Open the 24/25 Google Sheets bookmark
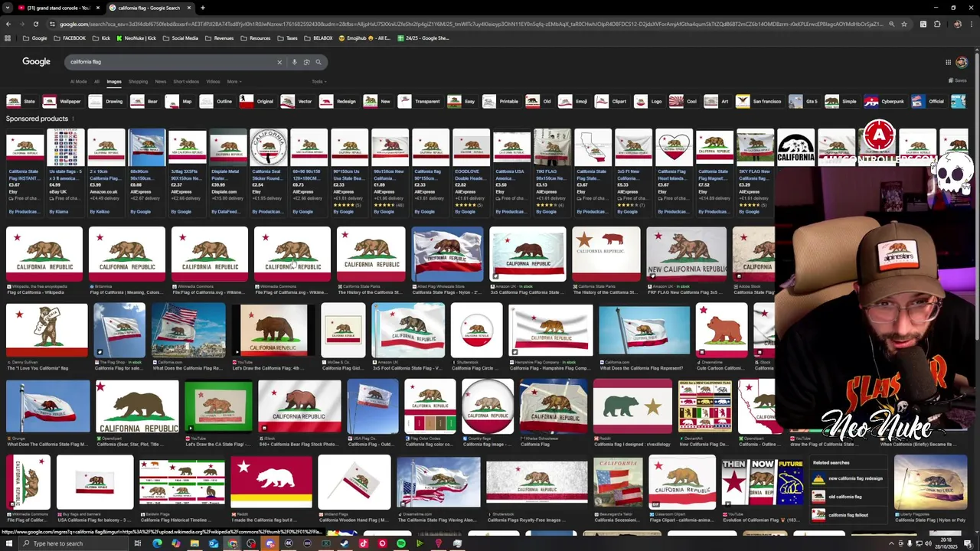Viewport: 980px width, 551px height. (x=424, y=38)
